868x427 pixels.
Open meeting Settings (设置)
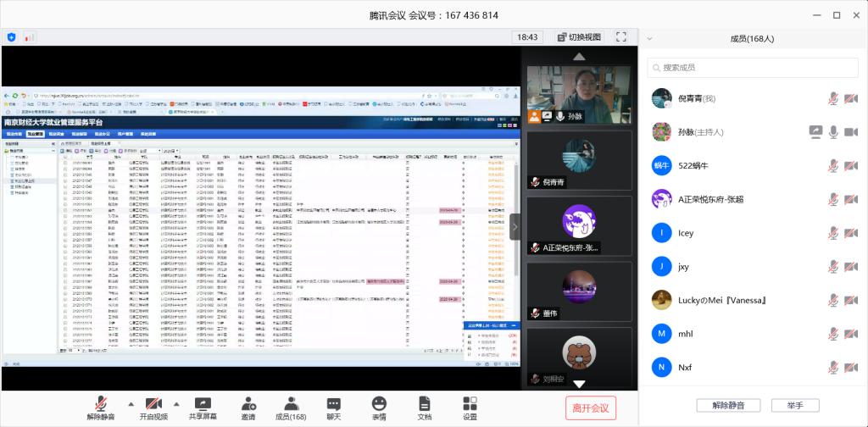click(470, 408)
